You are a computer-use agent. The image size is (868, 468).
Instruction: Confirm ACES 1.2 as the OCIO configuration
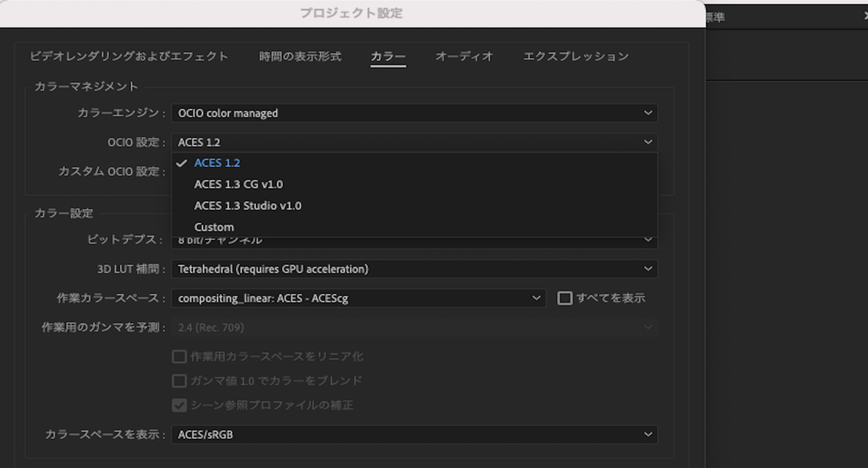tap(217, 163)
